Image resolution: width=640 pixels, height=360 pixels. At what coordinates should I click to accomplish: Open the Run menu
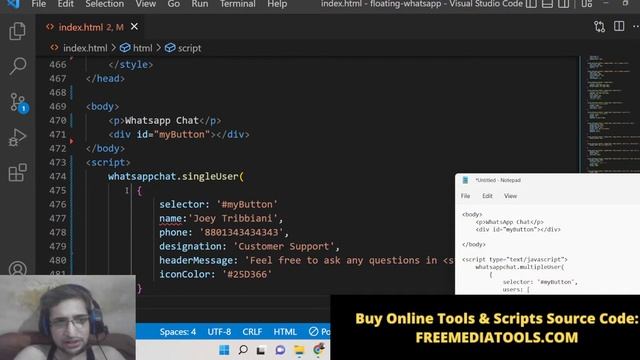[200, 4]
